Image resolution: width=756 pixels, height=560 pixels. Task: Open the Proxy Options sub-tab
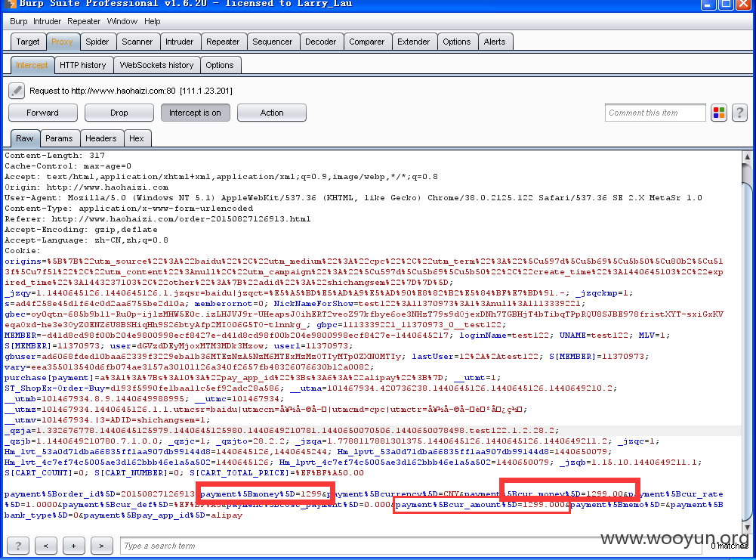tap(219, 65)
